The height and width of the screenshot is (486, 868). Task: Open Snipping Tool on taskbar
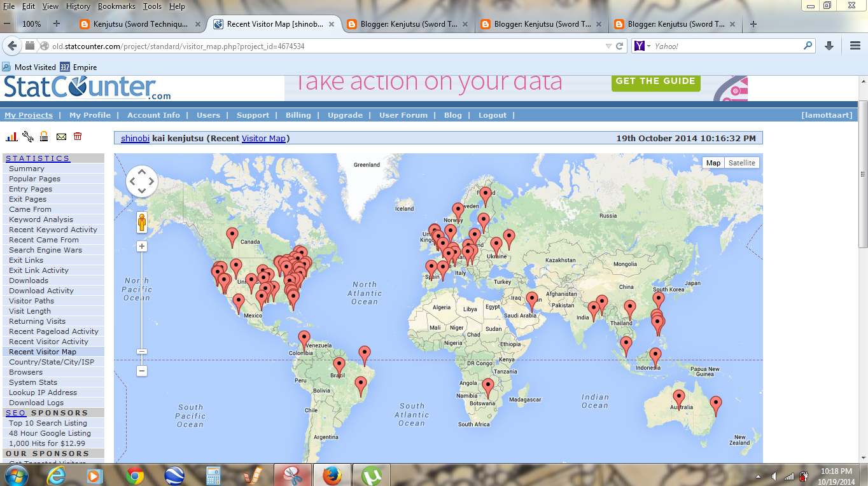click(x=293, y=475)
